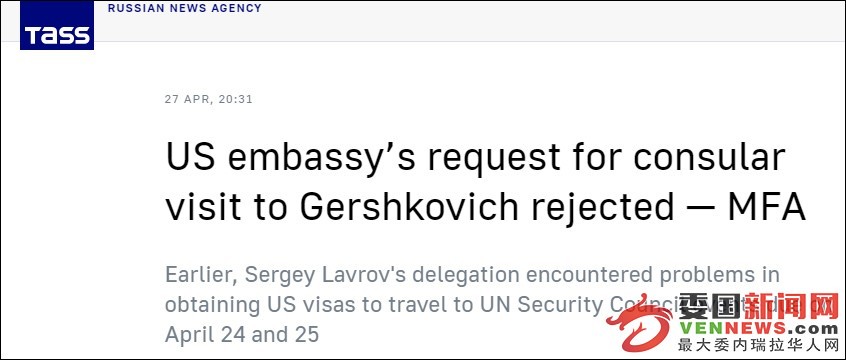The height and width of the screenshot is (360, 846).
Task: Open the US embassy's request headline
Action: tap(485, 181)
